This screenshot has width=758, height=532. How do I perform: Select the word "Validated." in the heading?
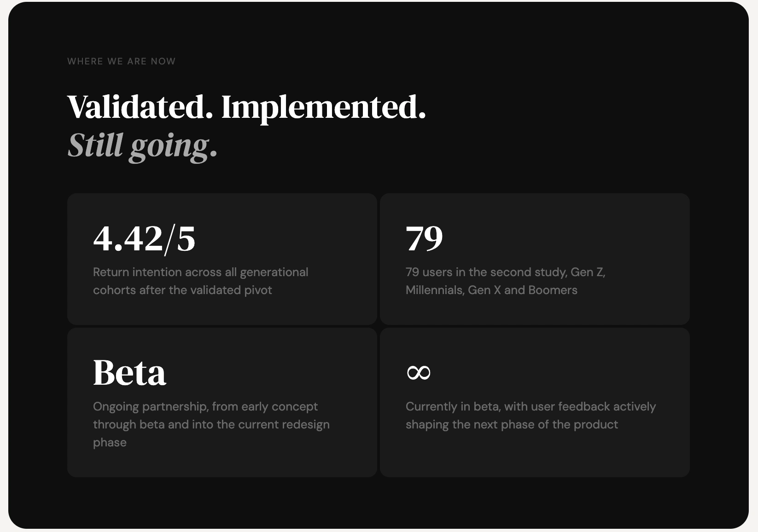[140, 107]
